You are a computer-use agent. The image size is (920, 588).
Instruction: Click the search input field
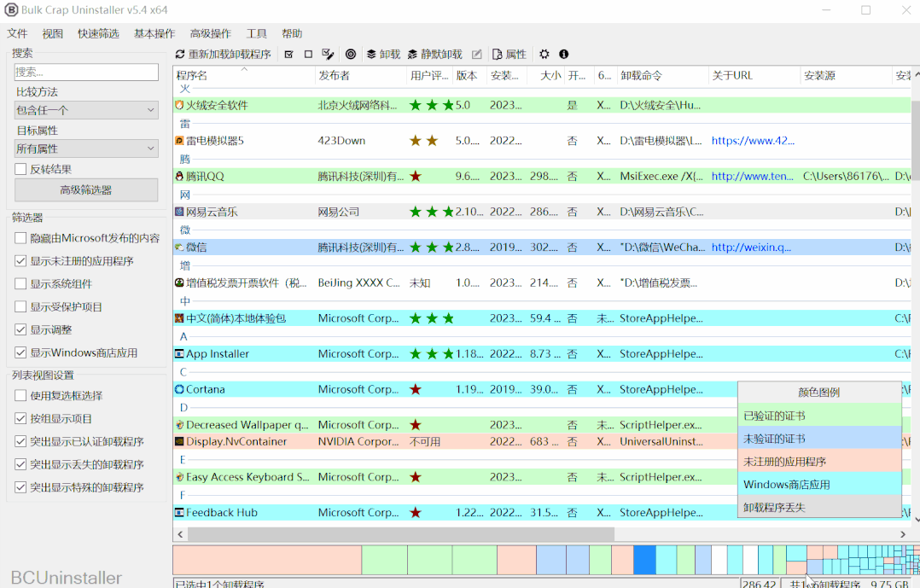pyautogui.click(x=85, y=72)
